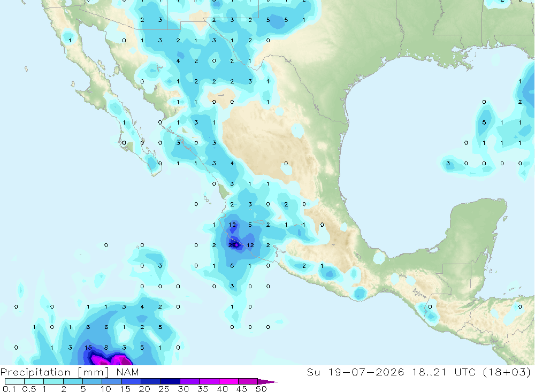Viewport: 535px width, 392px height.
Task: Click the legend label "10"
Action: [x=106, y=389]
